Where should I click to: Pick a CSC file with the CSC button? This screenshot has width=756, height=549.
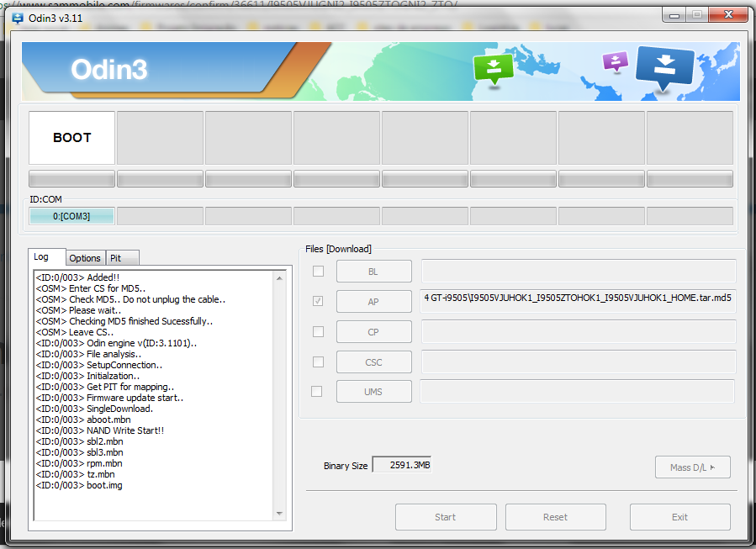tap(374, 362)
